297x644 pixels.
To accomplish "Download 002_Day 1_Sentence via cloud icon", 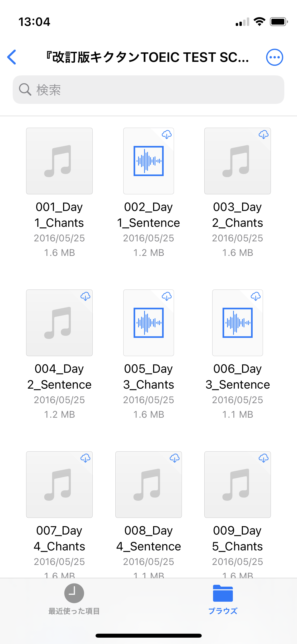I will point(167,135).
